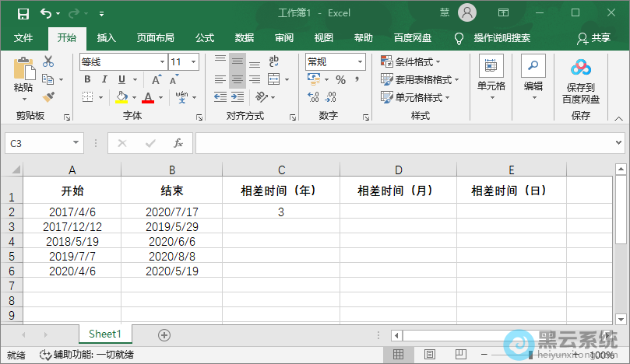The image size is (630, 364).
Task: Click Save to Baidu Netdisk icon
Action: tap(581, 82)
